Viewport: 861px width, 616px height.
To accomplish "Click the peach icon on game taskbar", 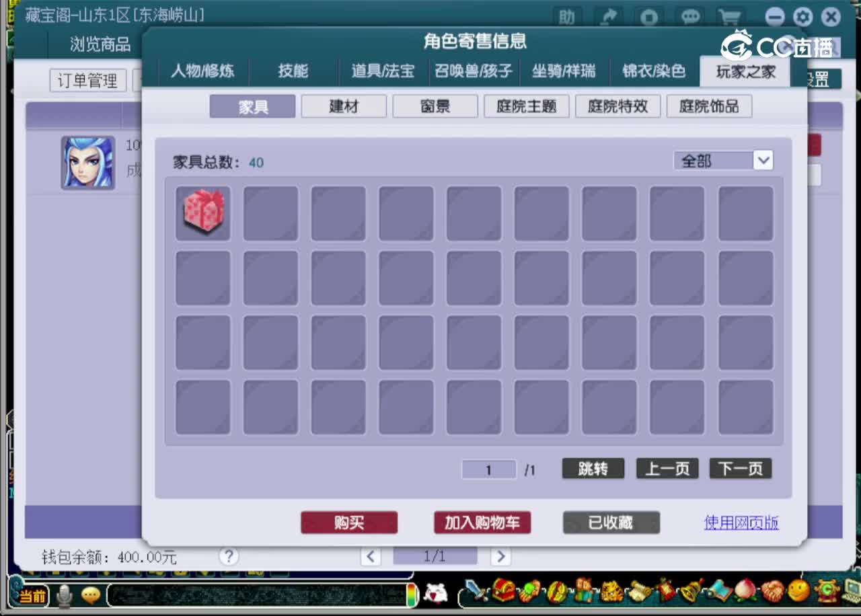I will tap(743, 590).
